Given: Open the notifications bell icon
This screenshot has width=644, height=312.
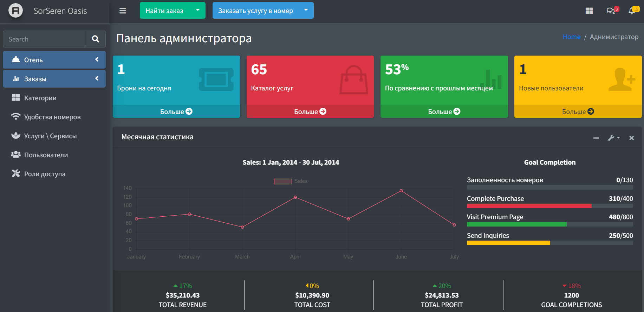Looking at the screenshot, I should [x=632, y=11].
